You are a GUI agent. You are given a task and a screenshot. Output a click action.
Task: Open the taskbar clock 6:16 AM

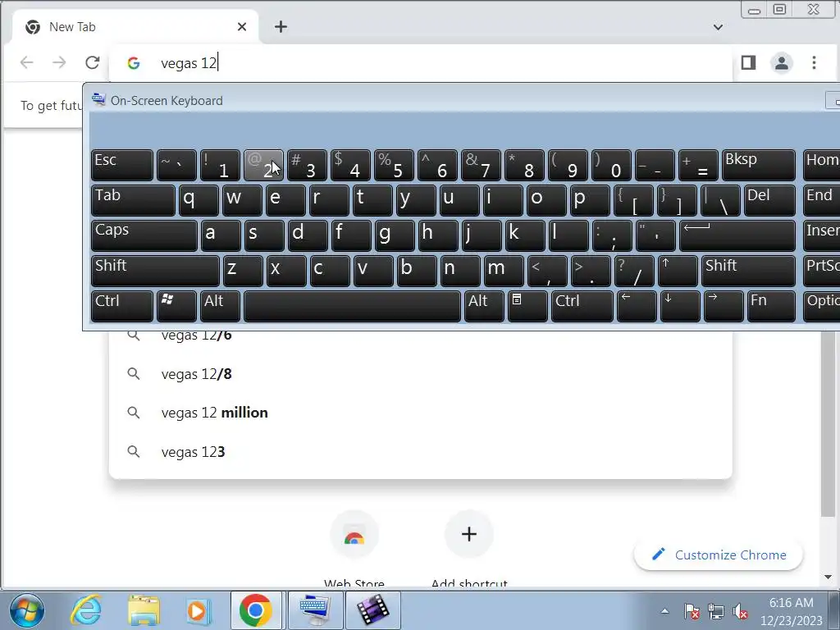[792, 603]
